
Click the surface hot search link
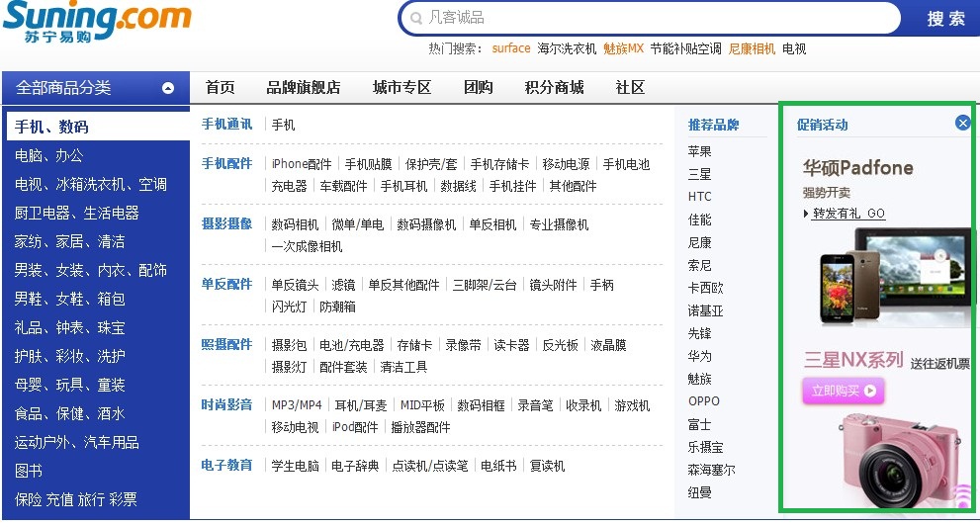point(511,48)
